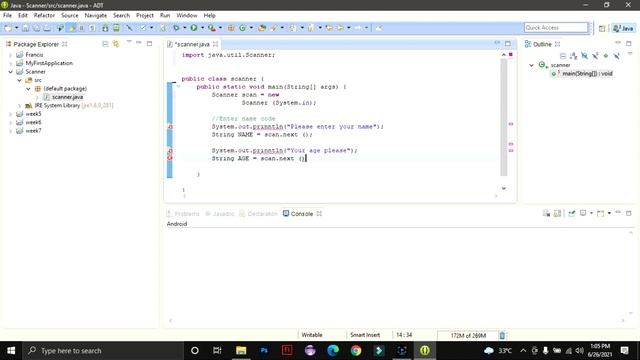This screenshot has width=640, height=360.
Task: Open the File menu
Action: [7, 16]
